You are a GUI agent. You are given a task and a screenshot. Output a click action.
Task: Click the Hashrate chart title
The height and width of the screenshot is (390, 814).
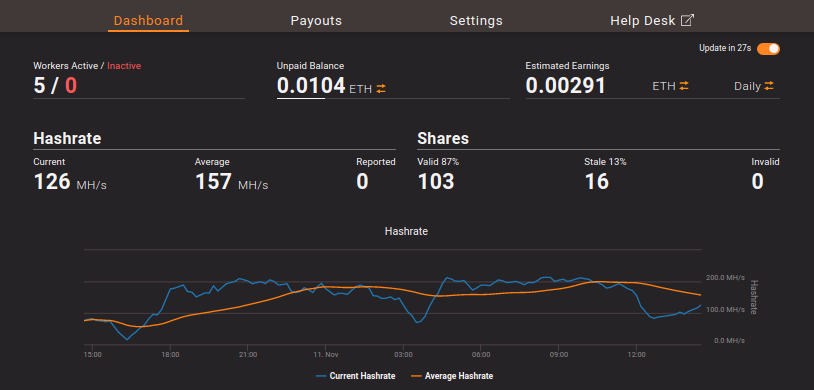406,232
